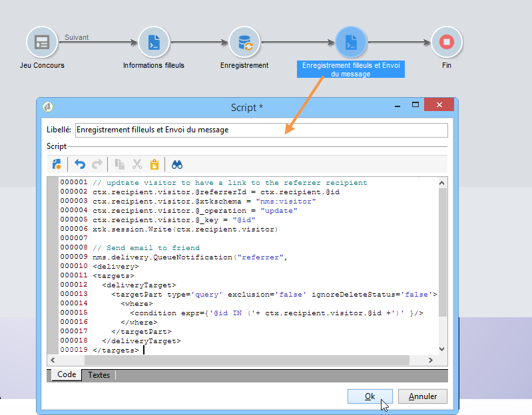The image size is (532, 415).
Task: Click the "nms:visitor" string in code
Action: [x=286, y=202]
